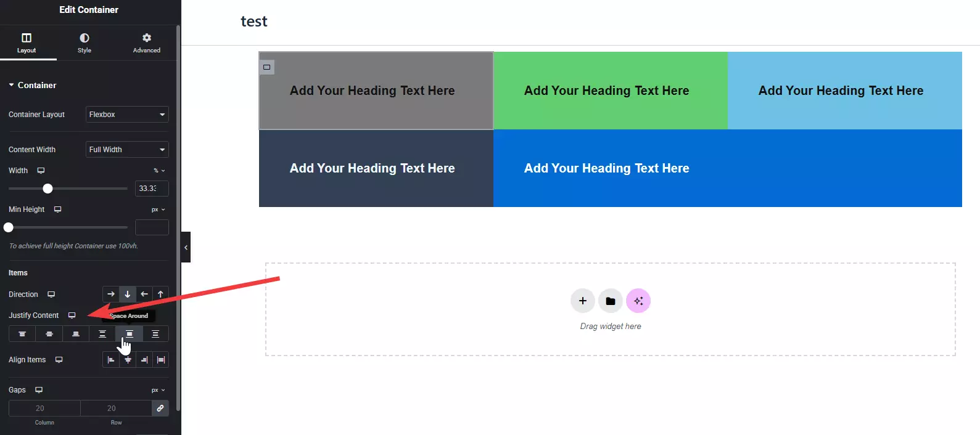Click the Min Height input field
The width and height of the screenshot is (980, 435).
tap(152, 227)
